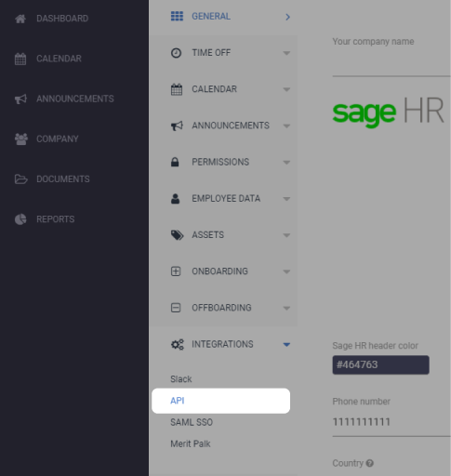Click the Documents folder icon
This screenshot has width=451, height=476.
point(21,179)
